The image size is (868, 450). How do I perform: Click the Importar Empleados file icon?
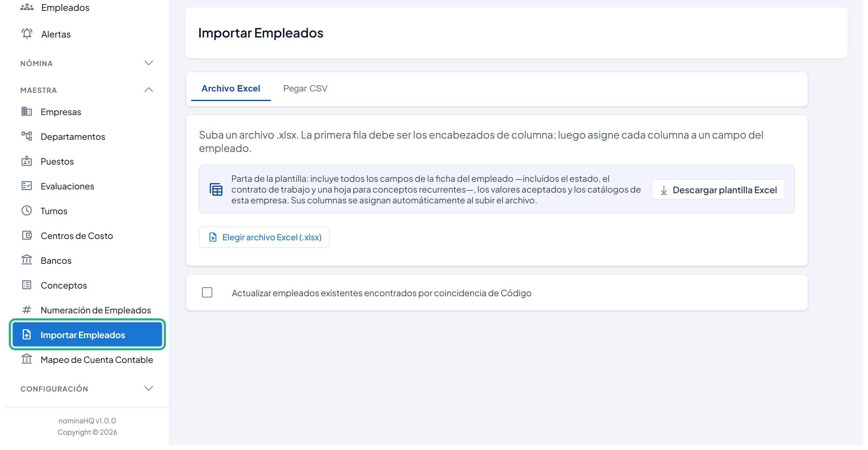pos(27,337)
